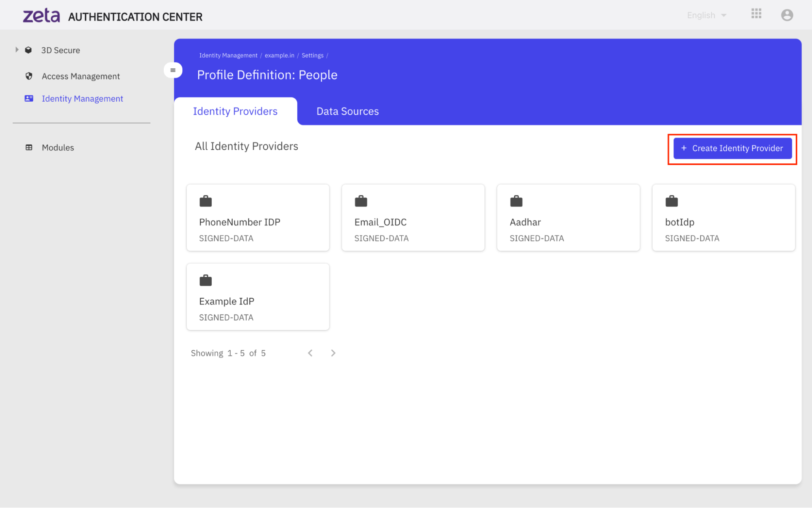812x508 pixels.
Task: Select the Identity Providers tab
Action: pos(235,111)
